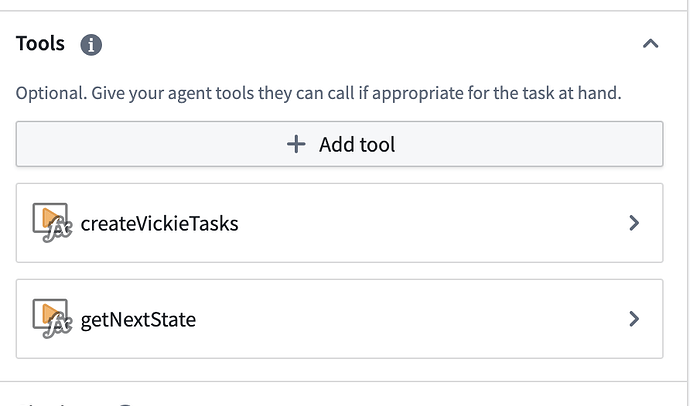Click the Add tool button

coord(339,144)
